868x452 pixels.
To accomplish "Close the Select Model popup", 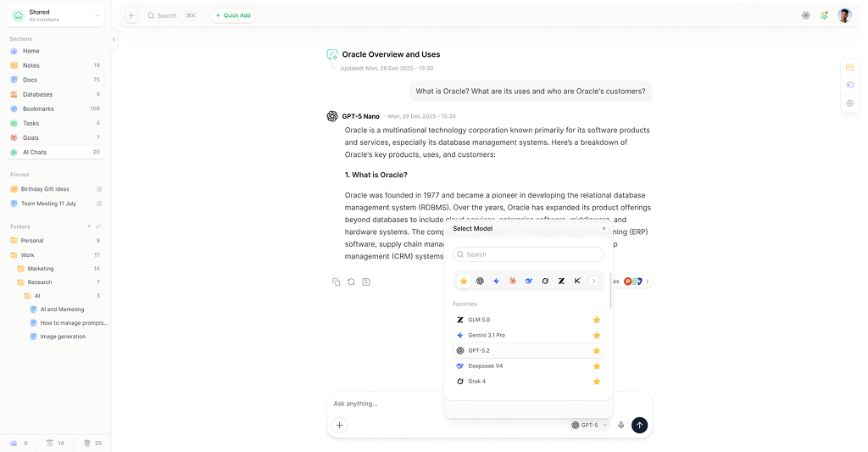I will tap(604, 228).
